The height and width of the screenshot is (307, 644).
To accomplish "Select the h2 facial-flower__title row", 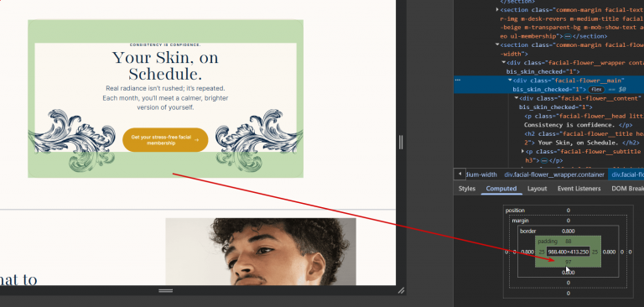I will [584, 134].
